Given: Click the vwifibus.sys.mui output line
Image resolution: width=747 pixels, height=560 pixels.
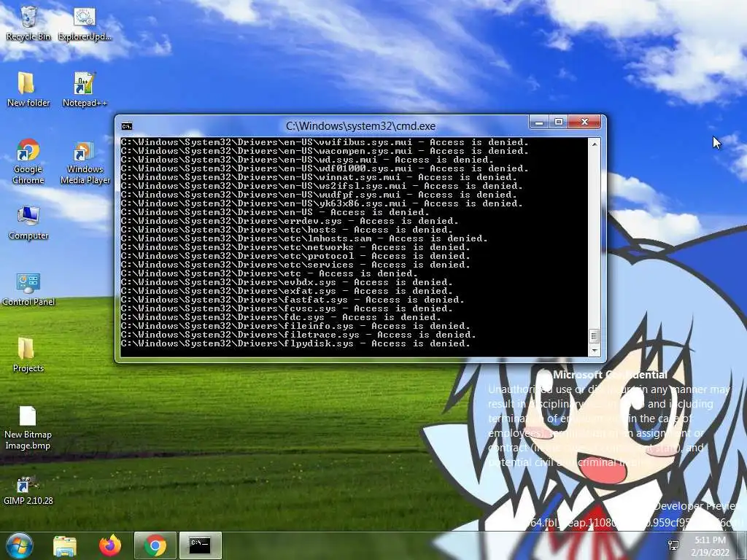Looking at the screenshot, I should coord(325,142).
